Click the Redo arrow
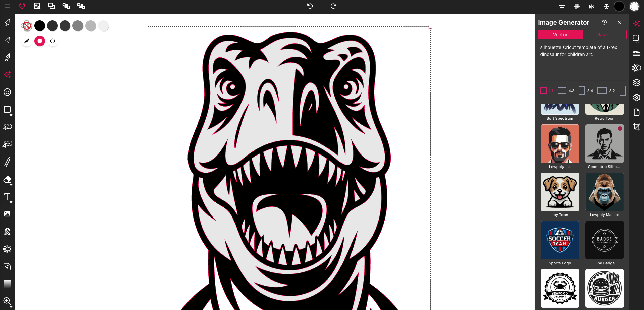 [333, 6]
